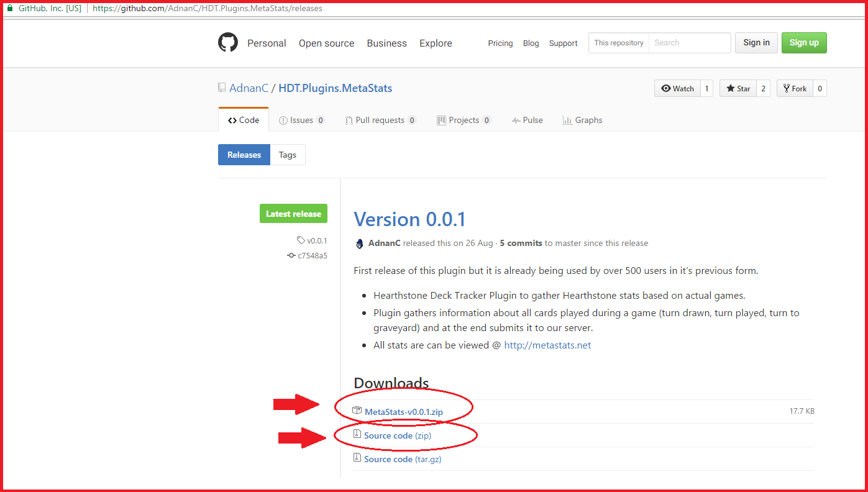
Task: Open the HDT.Plugins.MetaStats repository link
Action: pos(336,88)
